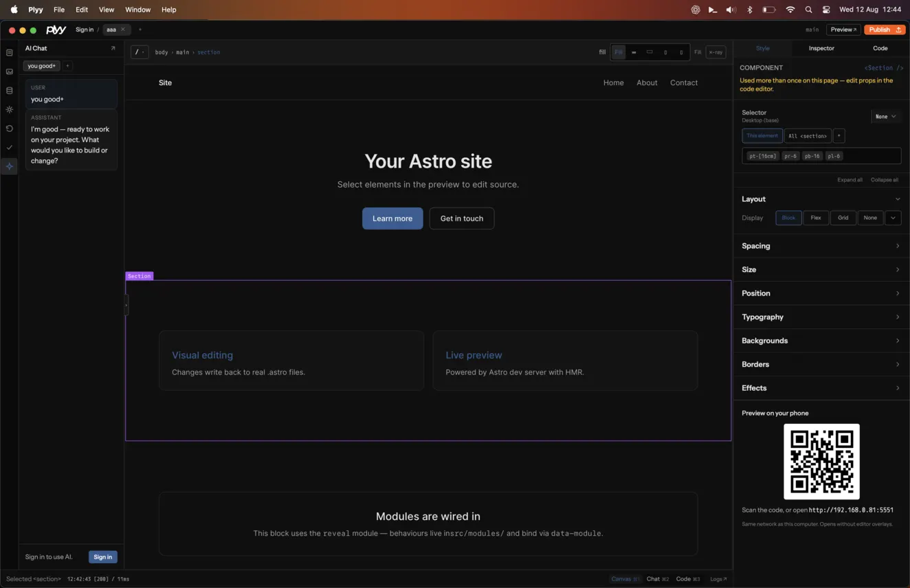Choose Block display mode
The image size is (910, 588).
pos(788,218)
